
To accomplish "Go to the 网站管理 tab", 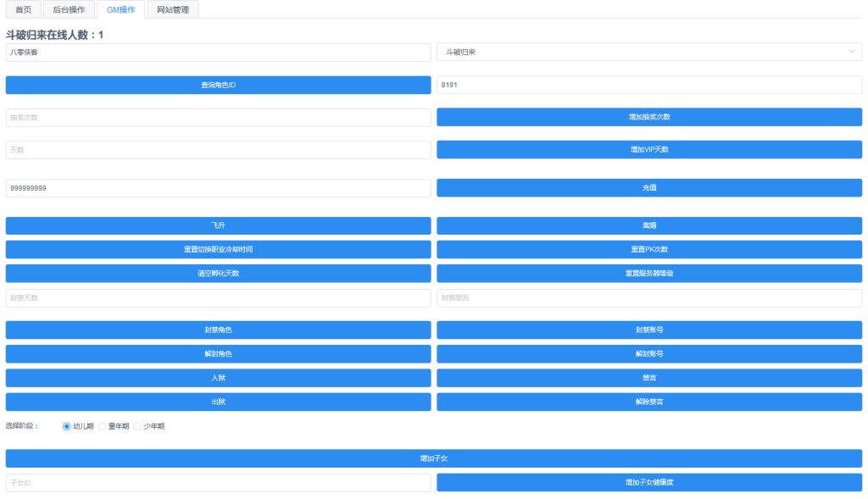I will point(173,9).
